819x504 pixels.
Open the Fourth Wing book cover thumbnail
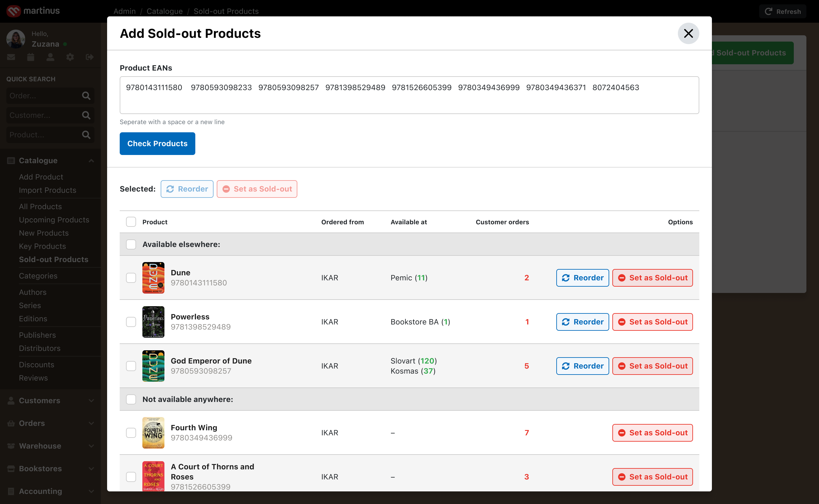[x=153, y=433]
